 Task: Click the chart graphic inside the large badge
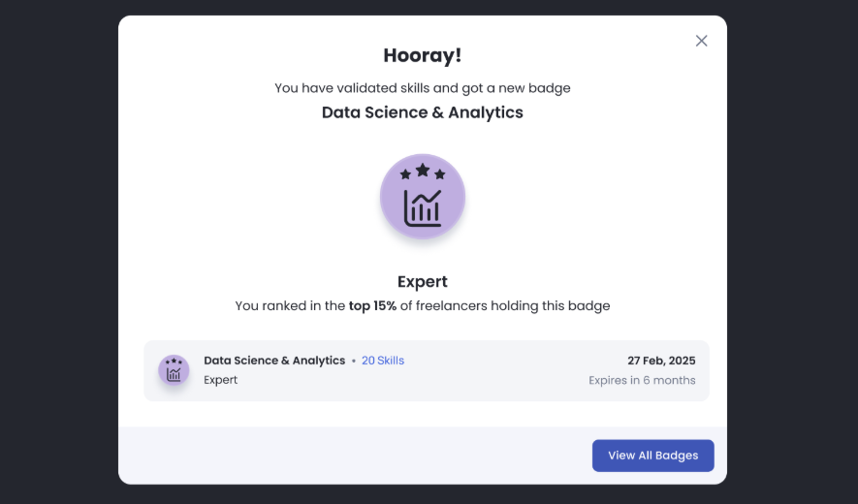point(423,207)
